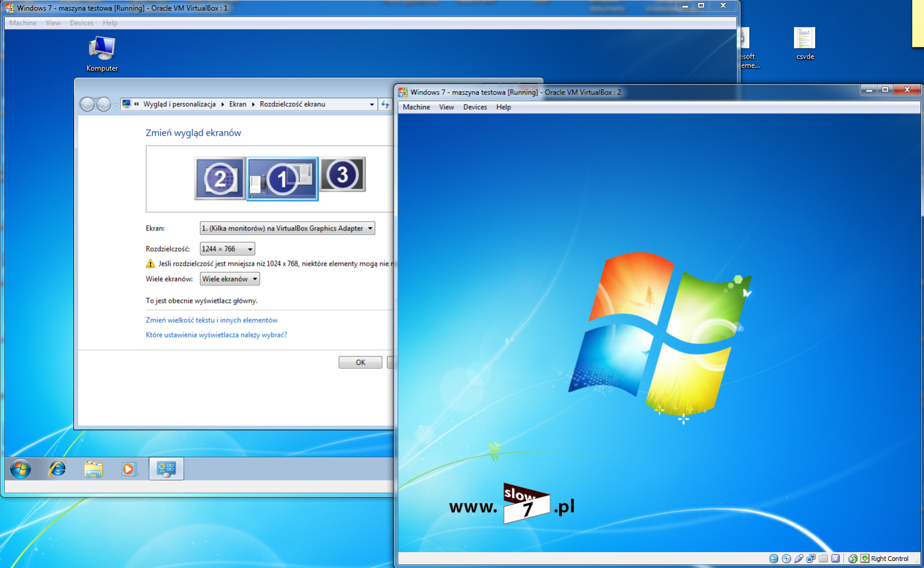
Task: Click Forward arrow in Rozdzielczość ekranu window
Action: click(103, 104)
